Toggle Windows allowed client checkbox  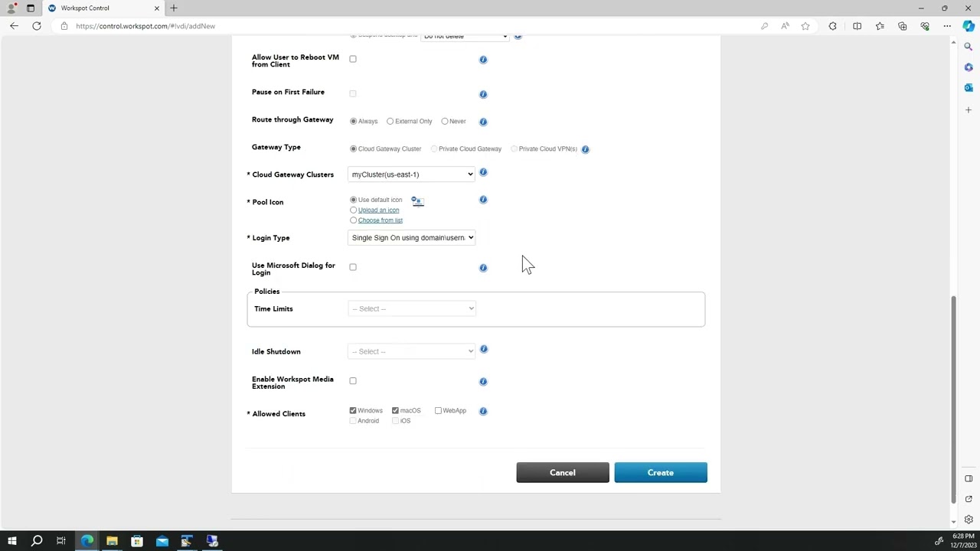pos(353,411)
